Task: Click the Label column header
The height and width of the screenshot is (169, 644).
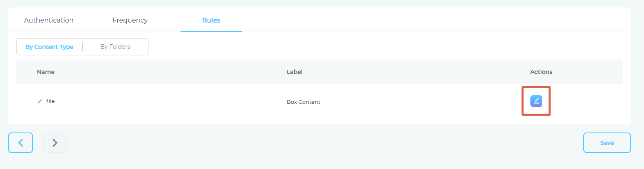Action: tap(295, 72)
